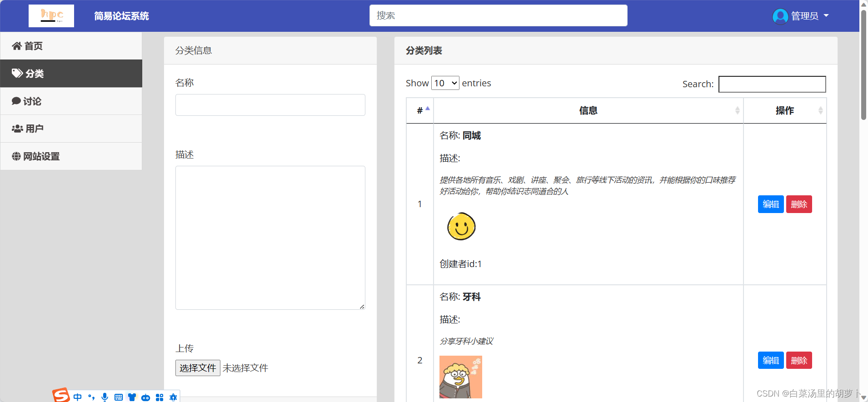The width and height of the screenshot is (868, 402).
Task: Open the 讨论 sidebar section
Action: 71,101
